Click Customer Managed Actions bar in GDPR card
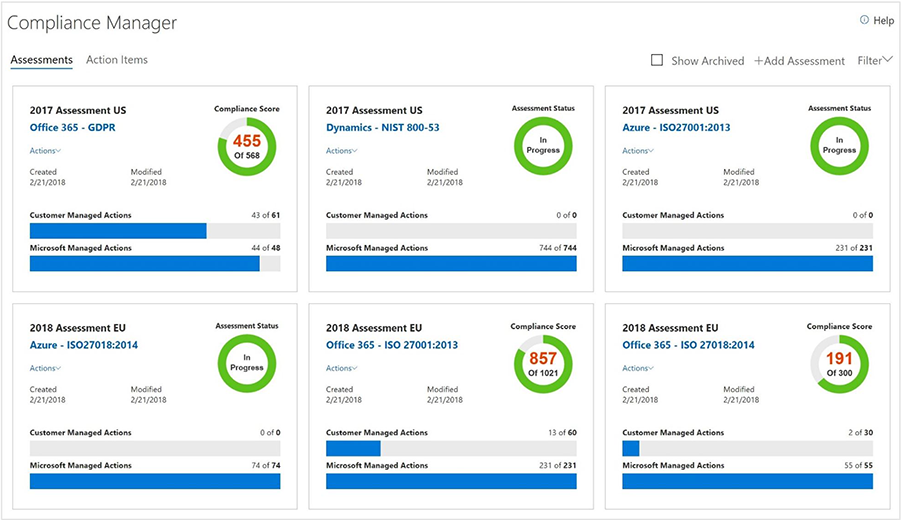This screenshot has width=902, height=520. click(155, 231)
